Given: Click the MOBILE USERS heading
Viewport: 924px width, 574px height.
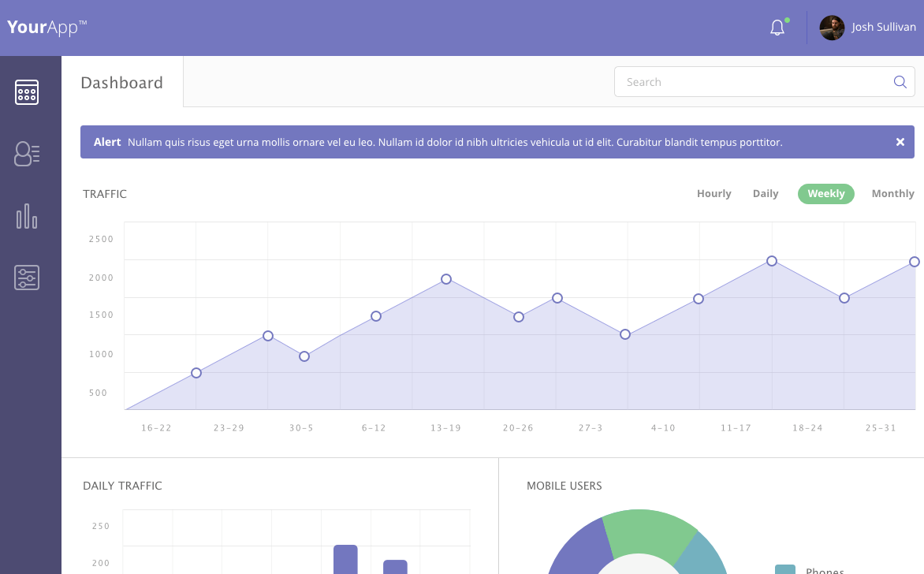Looking at the screenshot, I should (564, 486).
